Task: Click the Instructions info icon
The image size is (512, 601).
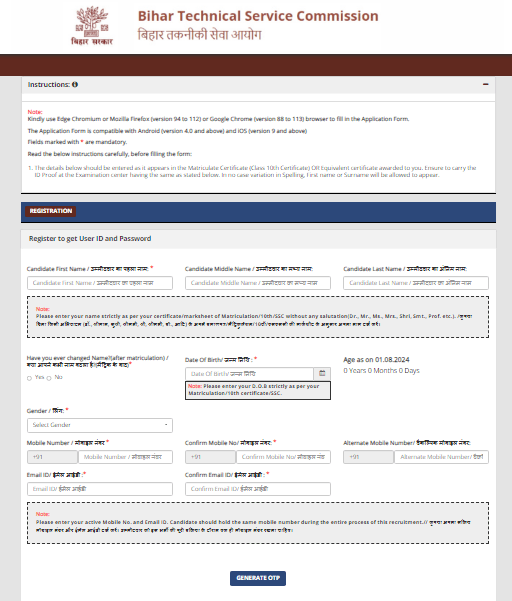Action: tap(75, 84)
